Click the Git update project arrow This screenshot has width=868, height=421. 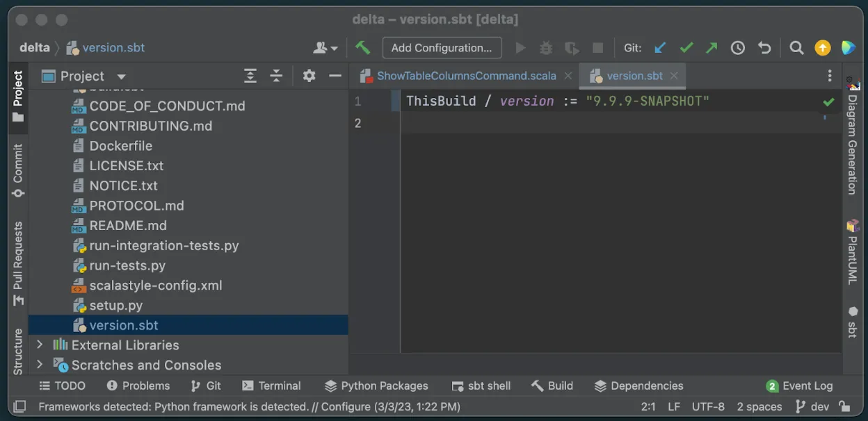point(660,48)
